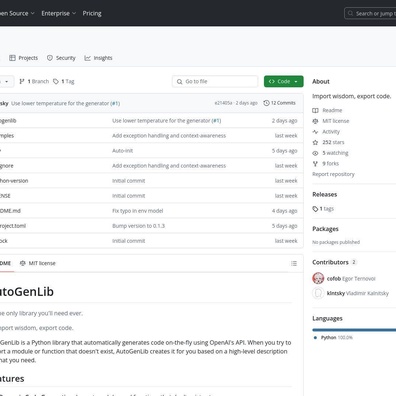
Task: Open the 1 tags link under Releases
Action: point(327,209)
